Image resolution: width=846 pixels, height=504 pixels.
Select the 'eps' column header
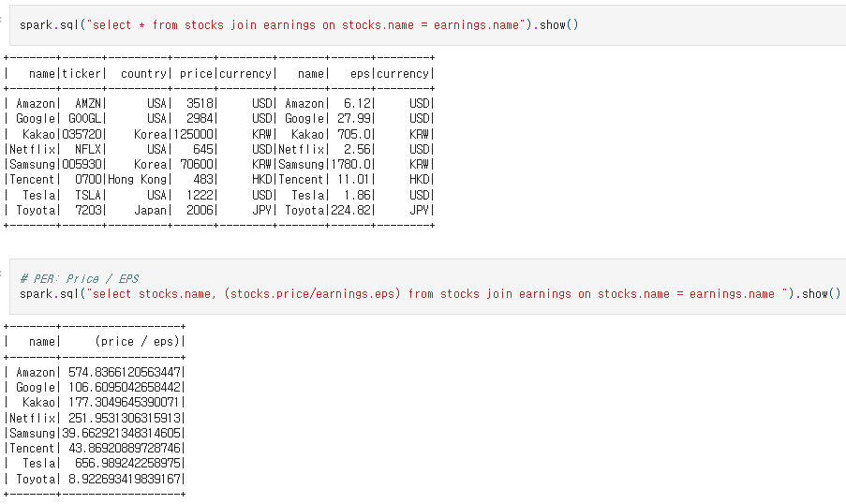pyautogui.click(x=360, y=74)
